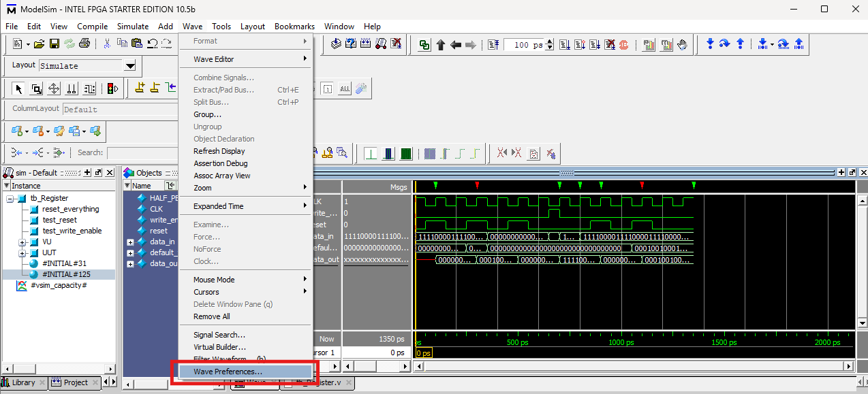
Task: Expand the Mouse Mode submenu
Action: (245, 280)
